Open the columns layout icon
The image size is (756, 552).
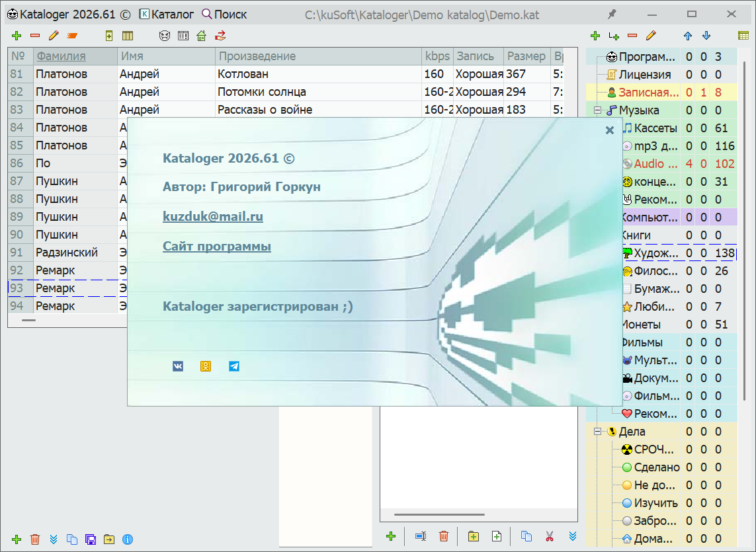128,36
